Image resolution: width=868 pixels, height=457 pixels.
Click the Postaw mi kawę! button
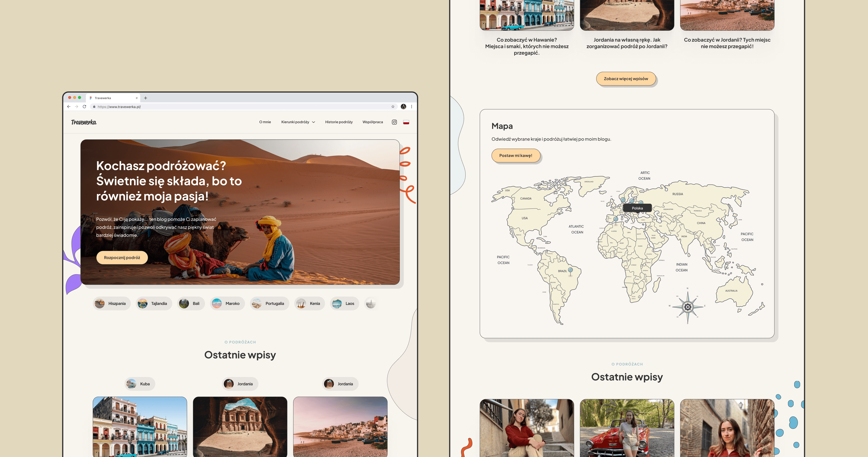point(515,156)
